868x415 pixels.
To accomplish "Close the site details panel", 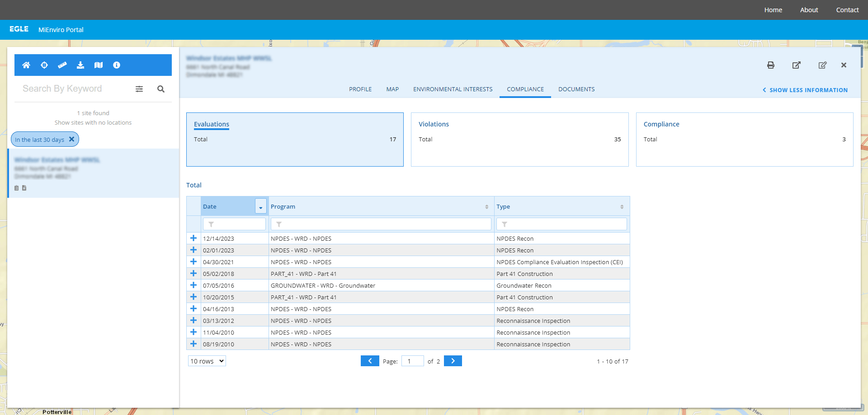I will (844, 65).
